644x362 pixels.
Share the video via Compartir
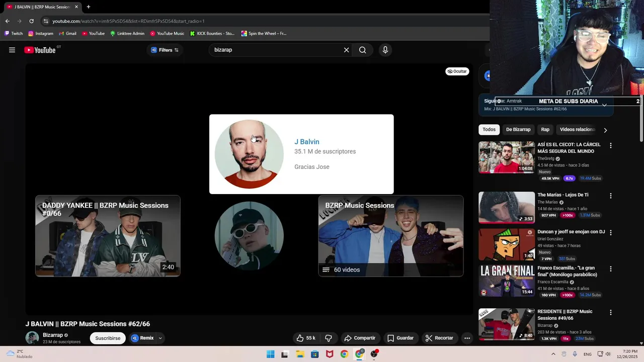[360, 338]
